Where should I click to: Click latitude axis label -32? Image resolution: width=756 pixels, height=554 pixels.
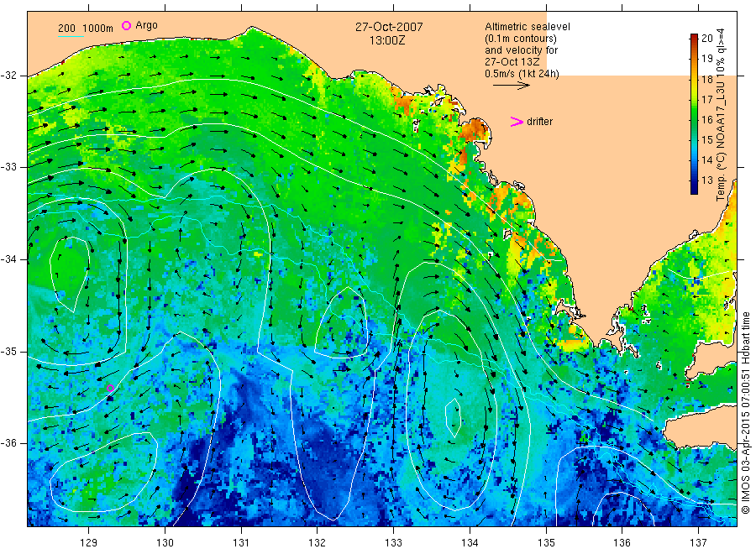pyautogui.click(x=8, y=76)
